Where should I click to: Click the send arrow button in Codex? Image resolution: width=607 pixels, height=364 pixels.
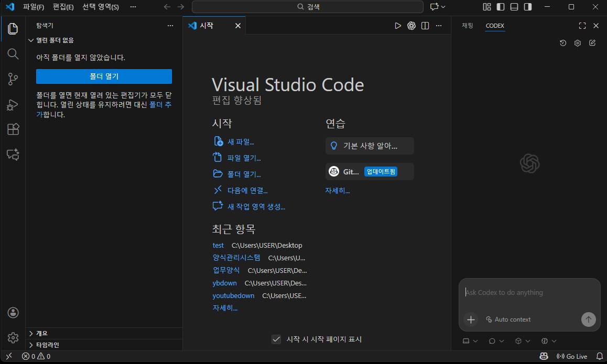click(589, 319)
